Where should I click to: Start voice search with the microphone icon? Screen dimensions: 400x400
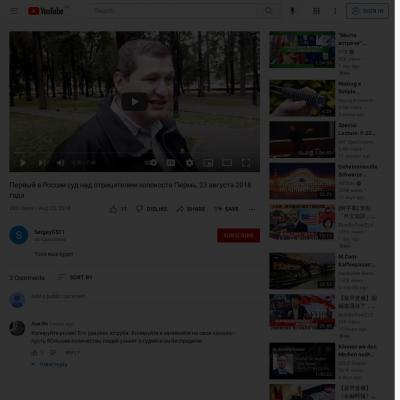292,11
